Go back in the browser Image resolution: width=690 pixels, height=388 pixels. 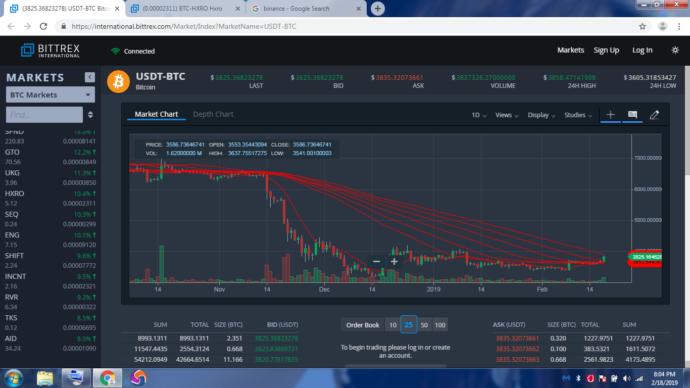point(11,26)
